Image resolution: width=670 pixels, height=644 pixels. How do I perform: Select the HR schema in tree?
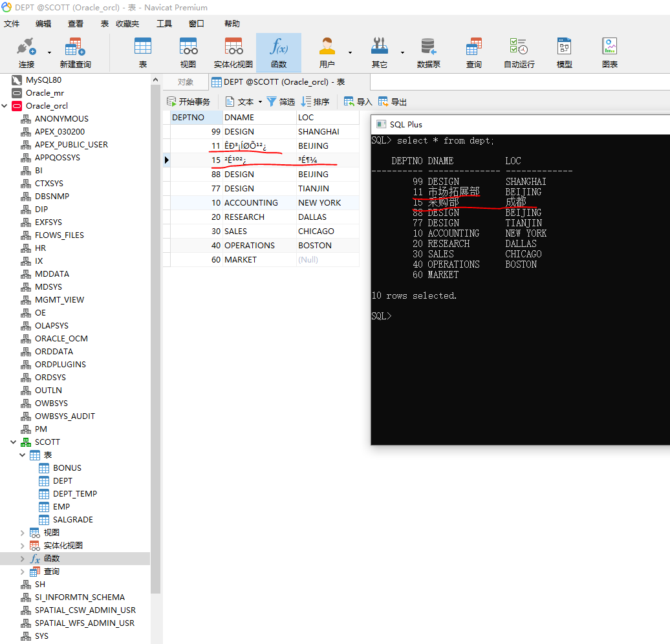point(40,248)
